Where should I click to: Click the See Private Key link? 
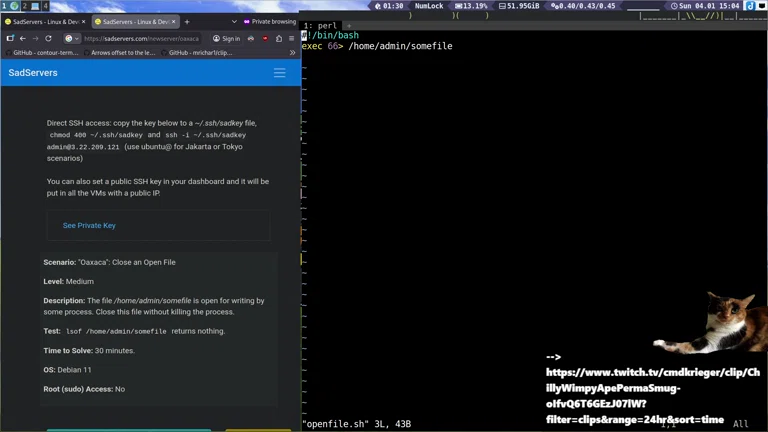pyautogui.click(x=89, y=225)
